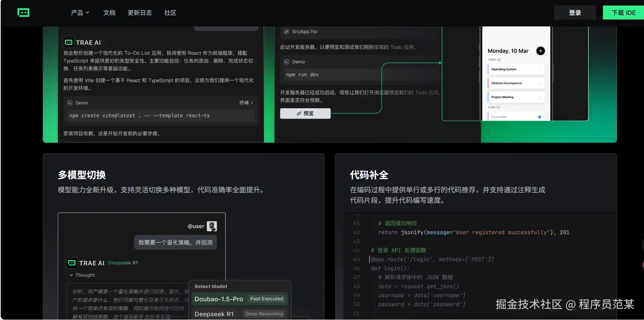The width and height of the screenshot is (644, 320).
Task: Collapse the Thought section chevron
Action: click(x=71, y=275)
